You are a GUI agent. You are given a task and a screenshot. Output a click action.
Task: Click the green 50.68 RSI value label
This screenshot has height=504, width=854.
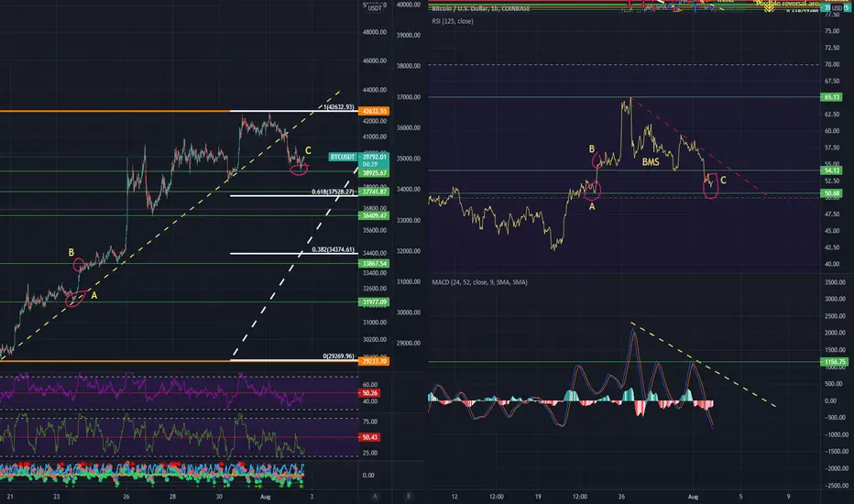coord(832,193)
